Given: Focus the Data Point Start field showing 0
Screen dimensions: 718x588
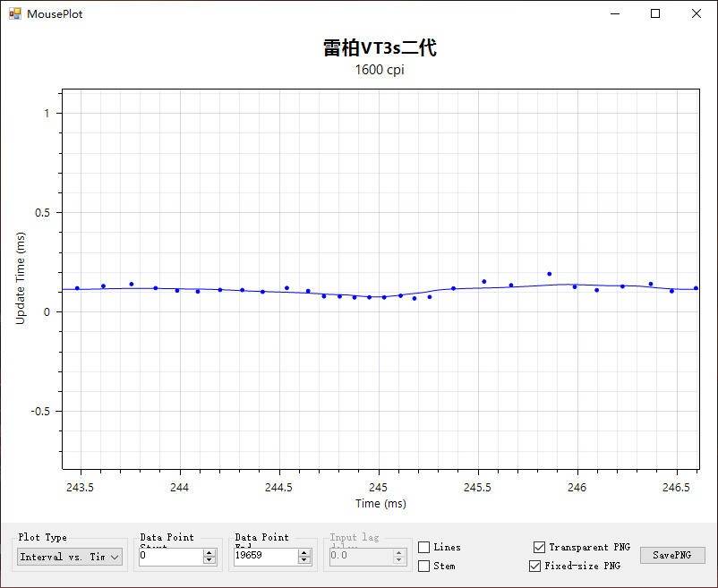Looking at the screenshot, I should pos(171,556).
